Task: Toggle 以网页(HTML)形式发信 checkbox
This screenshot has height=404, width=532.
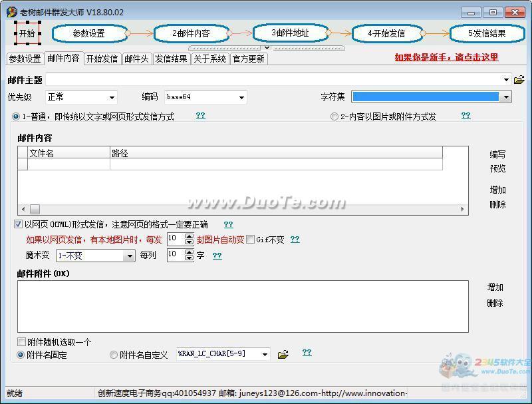Action: pos(18,224)
